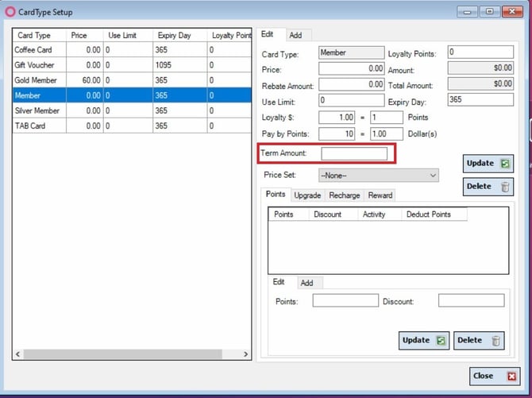Viewport: 532px width, 398px height.
Task: Click the right arrow of horizontal scrollbar
Action: pyautogui.click(x=245, y=354)
